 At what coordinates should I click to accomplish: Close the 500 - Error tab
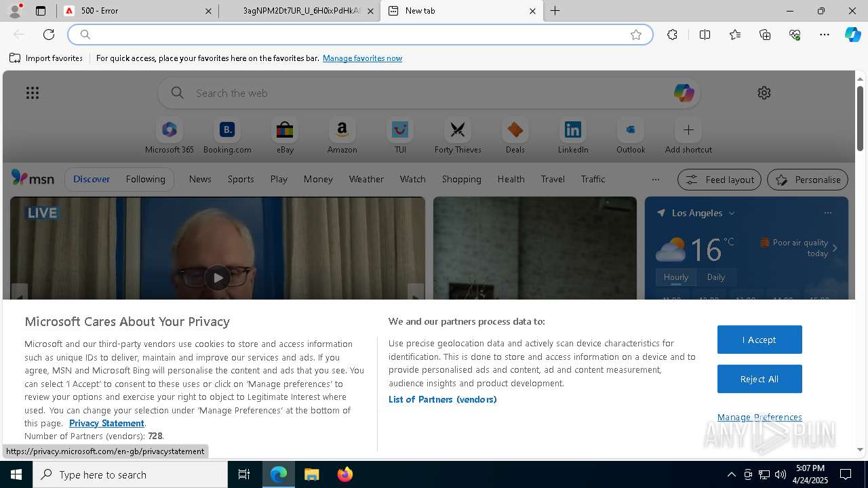point(208,11)
